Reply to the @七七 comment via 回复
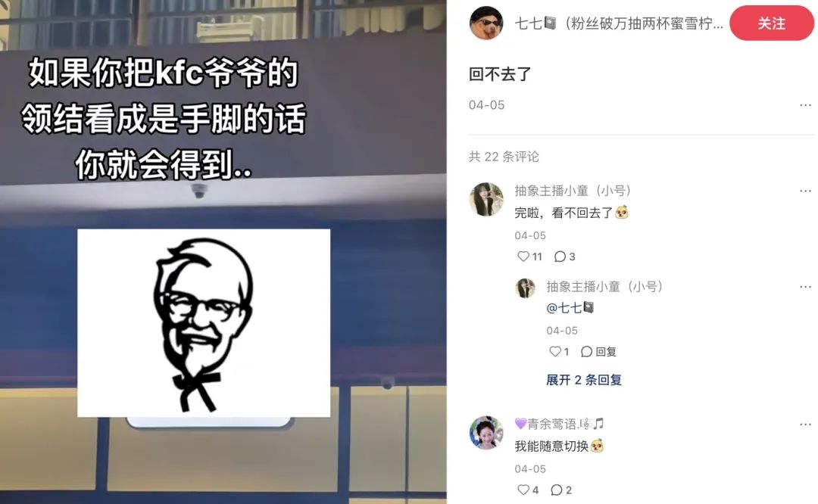Screen dimensions: 818x504 pyautogui.click(x=598, y=352)
